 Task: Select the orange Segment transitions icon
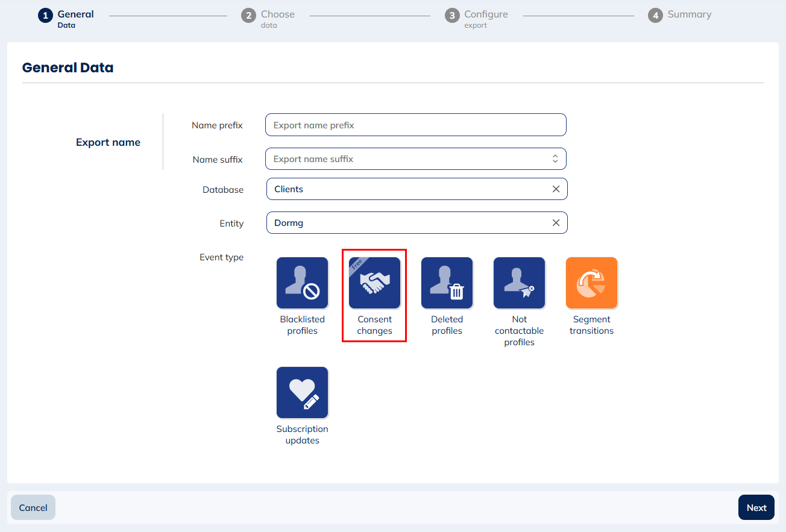591,283
